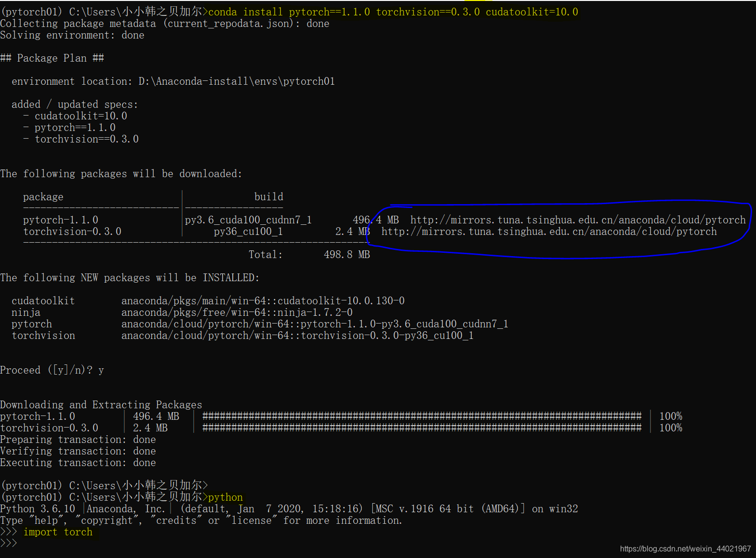
Task: Click 'Preparing transaction: done' line
Action: pyautogui.click(x=78, y=439)
